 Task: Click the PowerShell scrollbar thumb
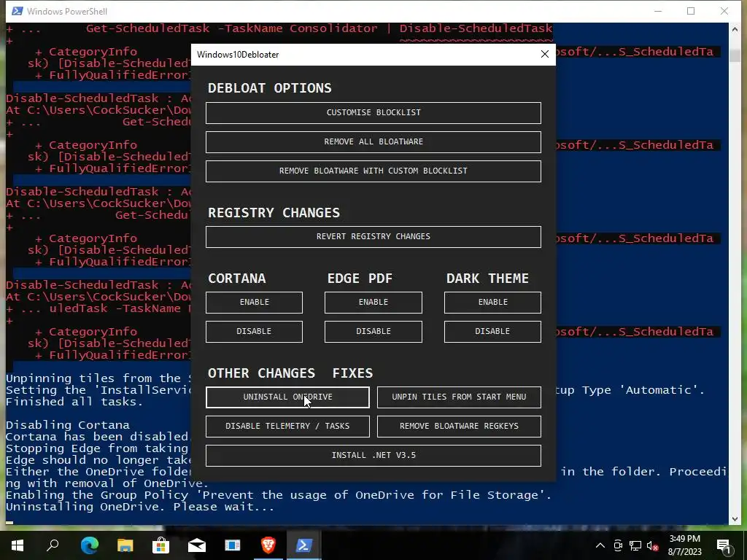point(734,55)
